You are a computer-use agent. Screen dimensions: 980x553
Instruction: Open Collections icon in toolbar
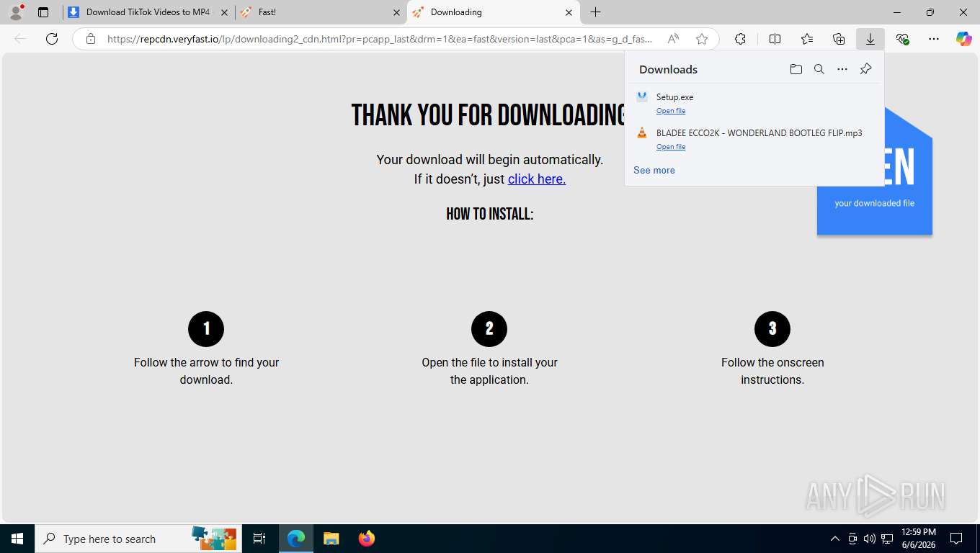[838, 39]
